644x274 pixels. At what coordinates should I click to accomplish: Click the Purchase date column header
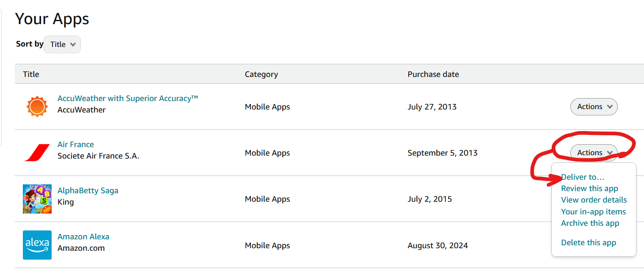click(433, 74)
